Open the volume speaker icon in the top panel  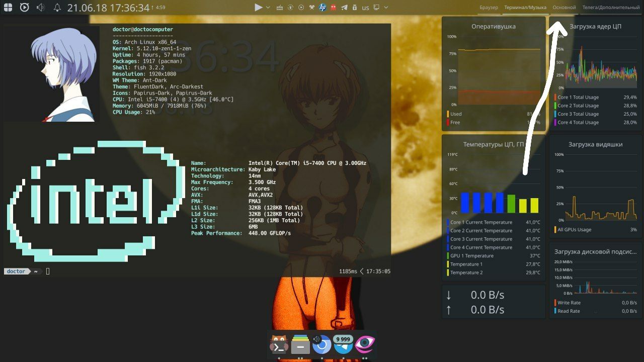(x=41, y=8)
